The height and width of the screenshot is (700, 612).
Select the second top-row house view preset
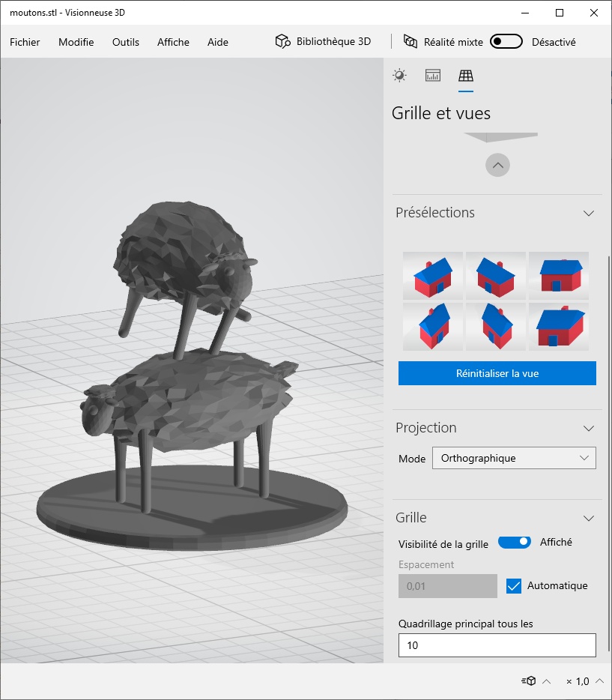point(496,276)
